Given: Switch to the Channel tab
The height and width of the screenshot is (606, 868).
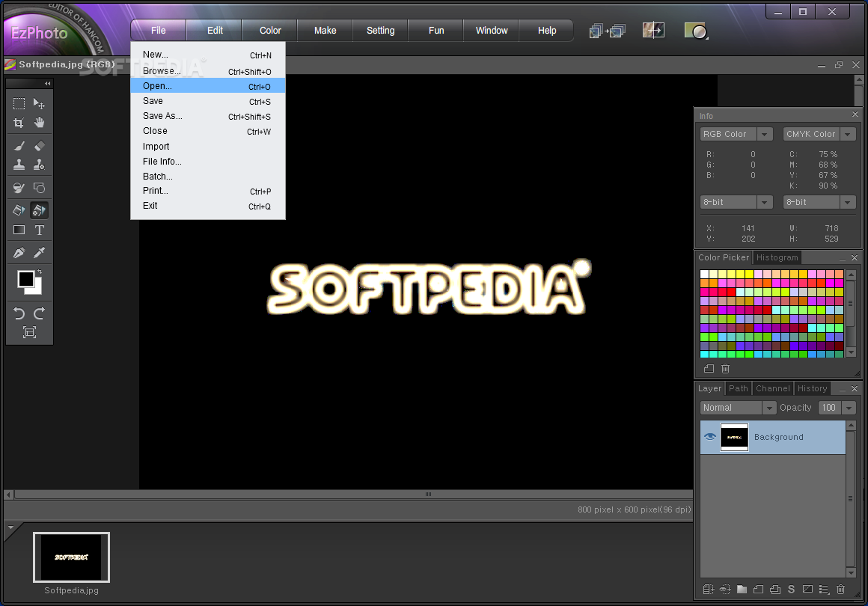Looking at the screenshot, I should point(773,388).
